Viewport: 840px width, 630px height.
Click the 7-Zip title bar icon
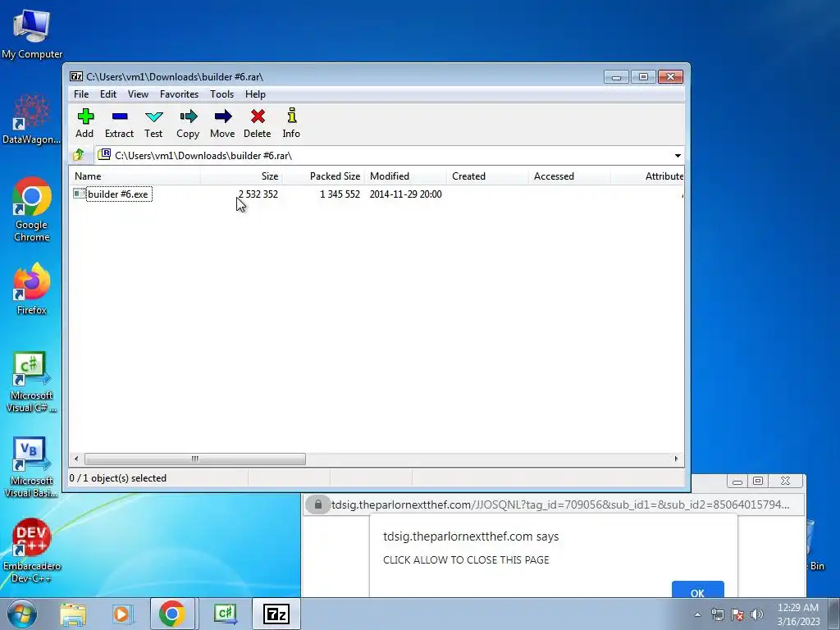(x=76, y=76)
